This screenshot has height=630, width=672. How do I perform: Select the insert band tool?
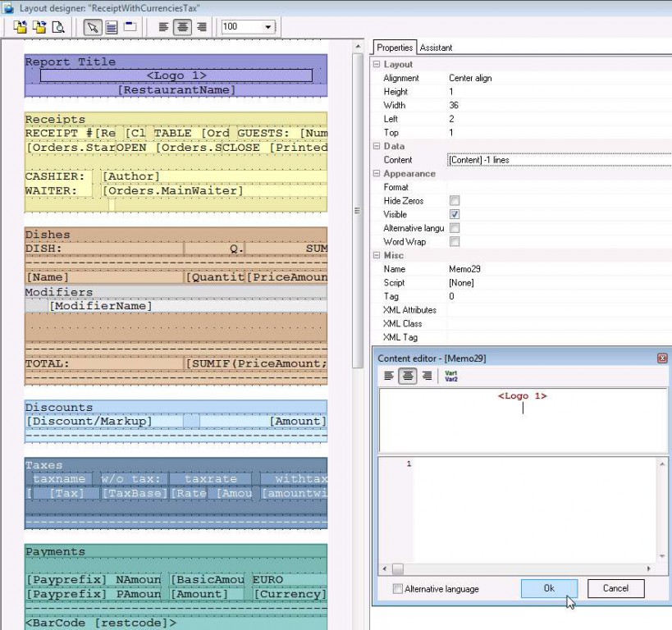(130, 27)
